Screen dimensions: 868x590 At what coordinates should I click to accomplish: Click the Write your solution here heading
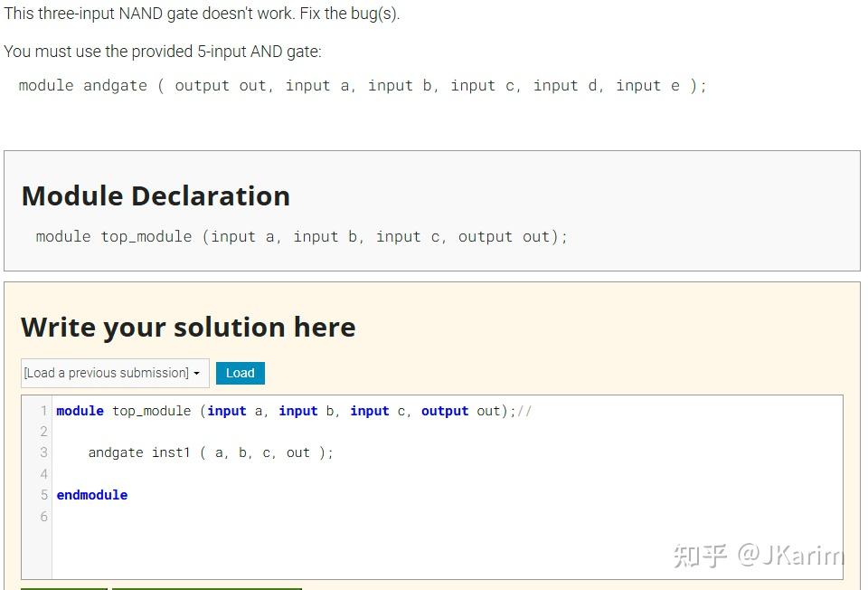188,327
